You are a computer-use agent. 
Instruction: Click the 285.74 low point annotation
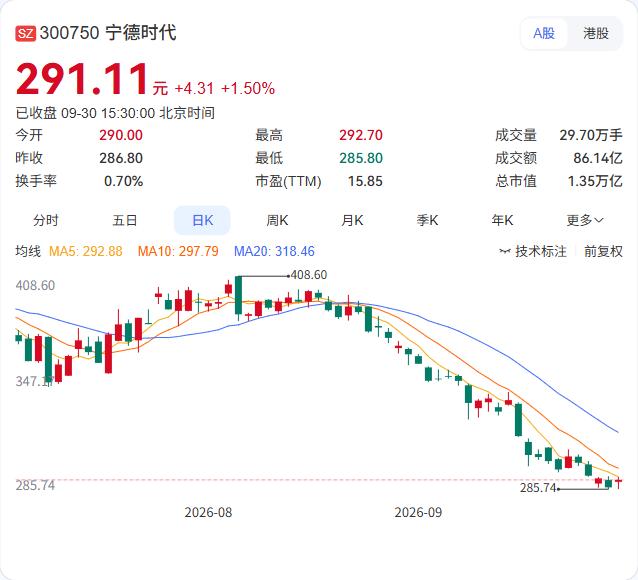[x=537, y=488]
